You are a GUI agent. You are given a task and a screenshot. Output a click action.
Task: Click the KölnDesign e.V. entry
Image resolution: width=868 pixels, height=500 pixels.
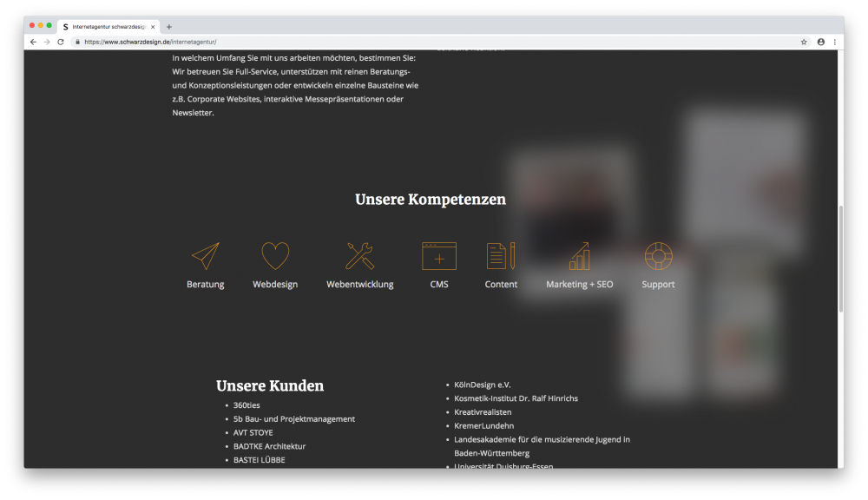pos(484,384)
